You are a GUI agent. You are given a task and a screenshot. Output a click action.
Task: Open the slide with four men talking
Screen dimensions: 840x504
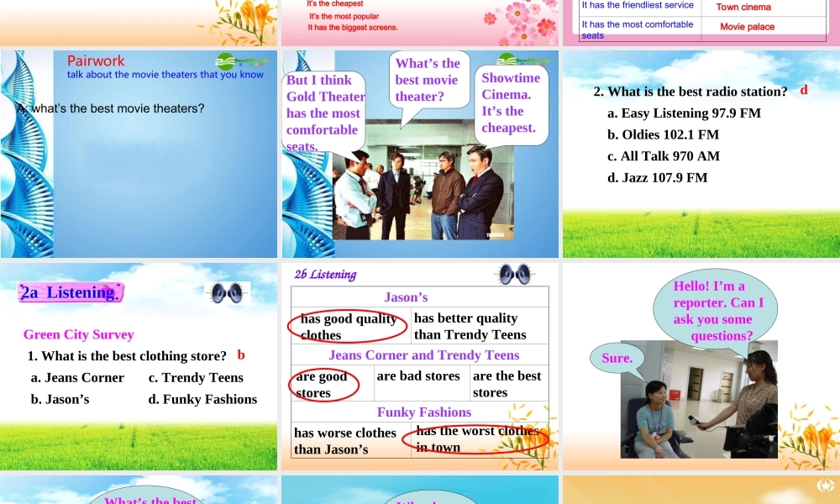[420, 154]
